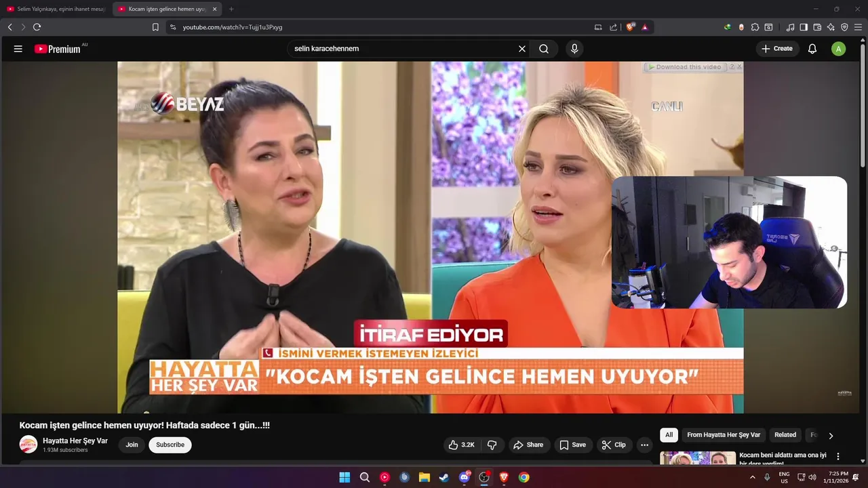Open a new browser tab
868x488 pixels.
click(231, 9)
